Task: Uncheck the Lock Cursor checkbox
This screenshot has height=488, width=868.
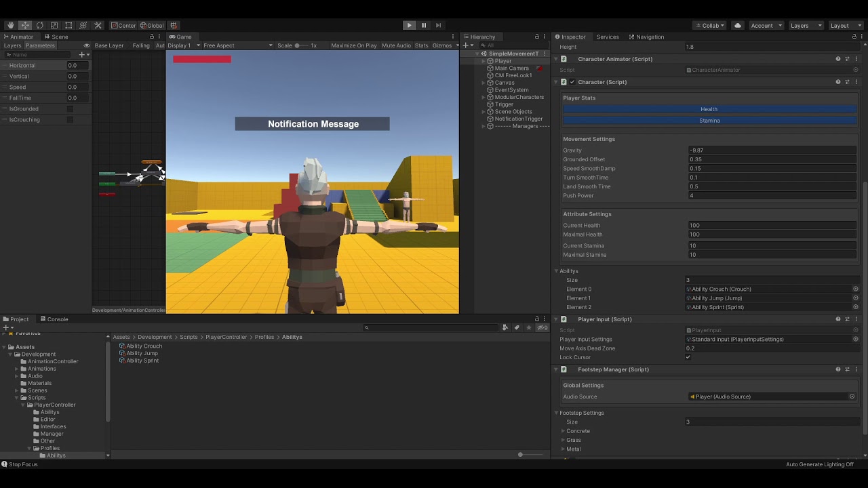Action: pyautogui.click(x=688, y=357)
